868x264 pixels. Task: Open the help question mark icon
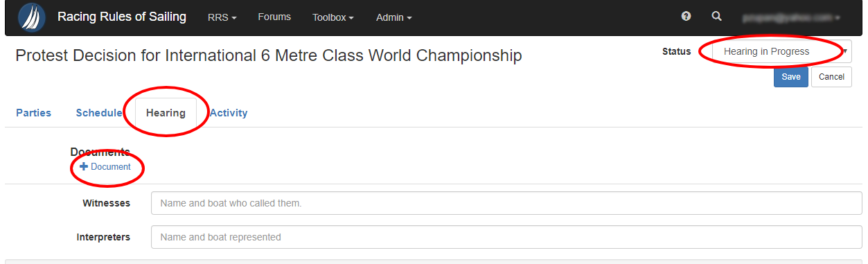[686, 16]
